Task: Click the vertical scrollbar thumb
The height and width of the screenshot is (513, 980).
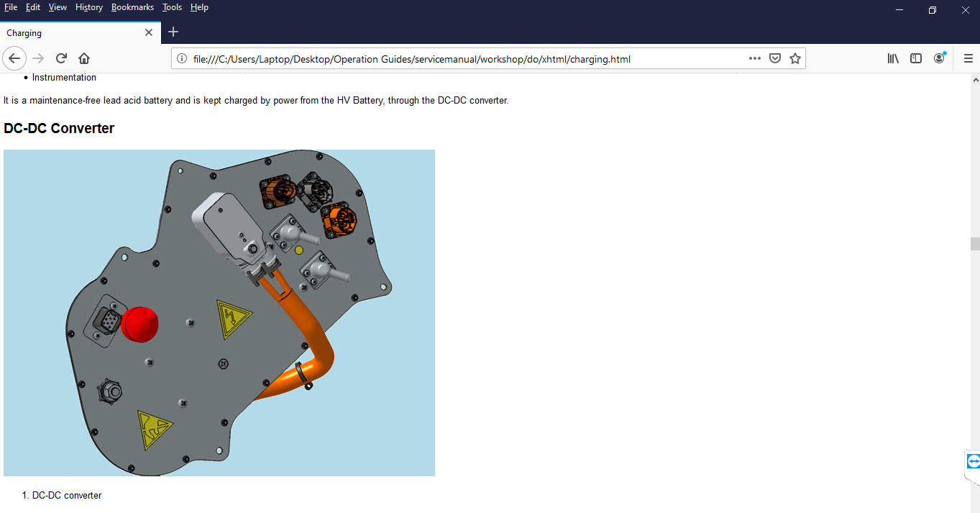Action: point(975,244)
